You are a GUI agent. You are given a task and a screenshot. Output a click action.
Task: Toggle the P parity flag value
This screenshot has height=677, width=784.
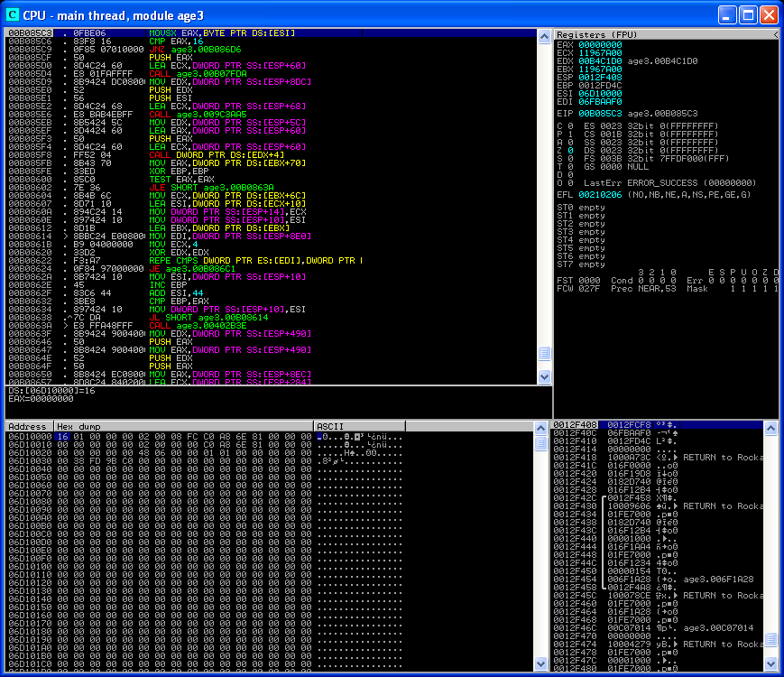[x=570, y=134]
